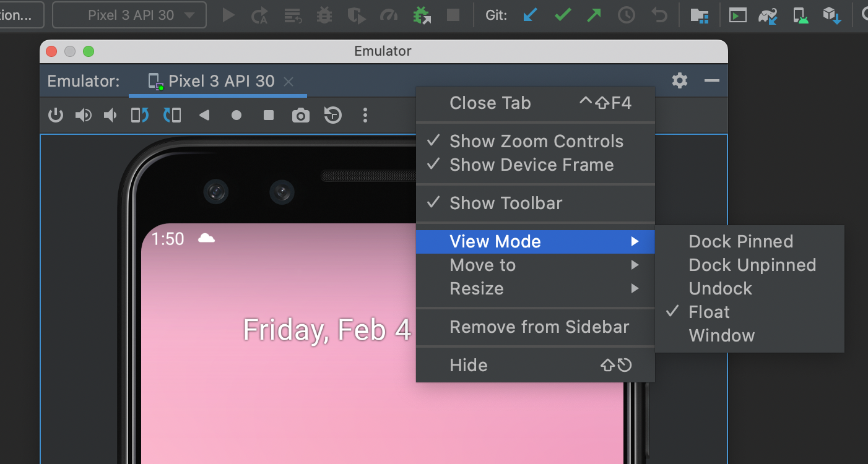Open Project Structure folder icon
The height and width of the screenshot is (464, 868).
(700, 15)
